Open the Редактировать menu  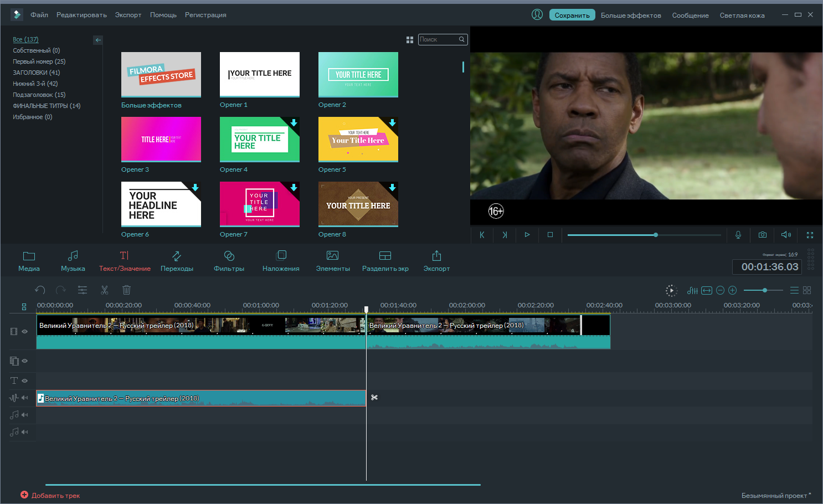[x=81, y=15]
